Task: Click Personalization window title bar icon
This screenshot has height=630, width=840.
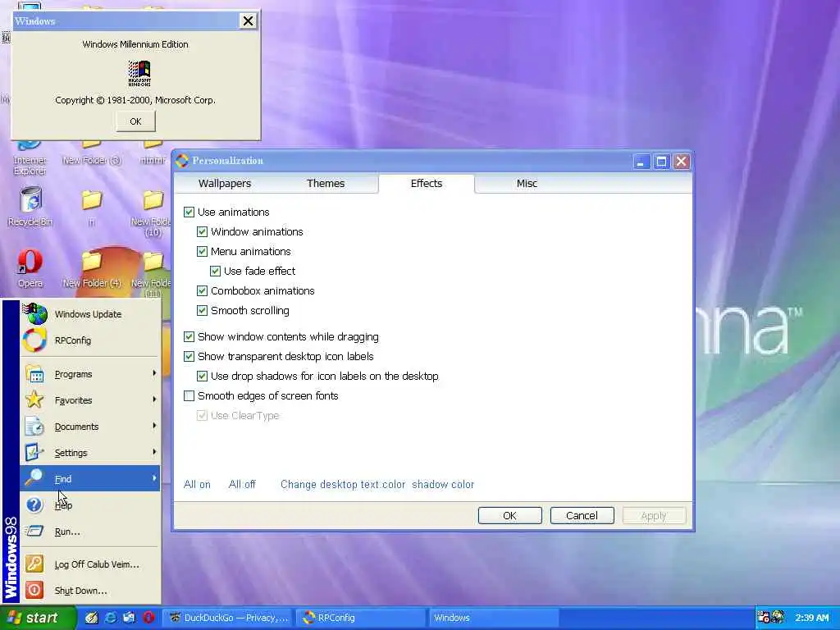Action: [182, 161]
